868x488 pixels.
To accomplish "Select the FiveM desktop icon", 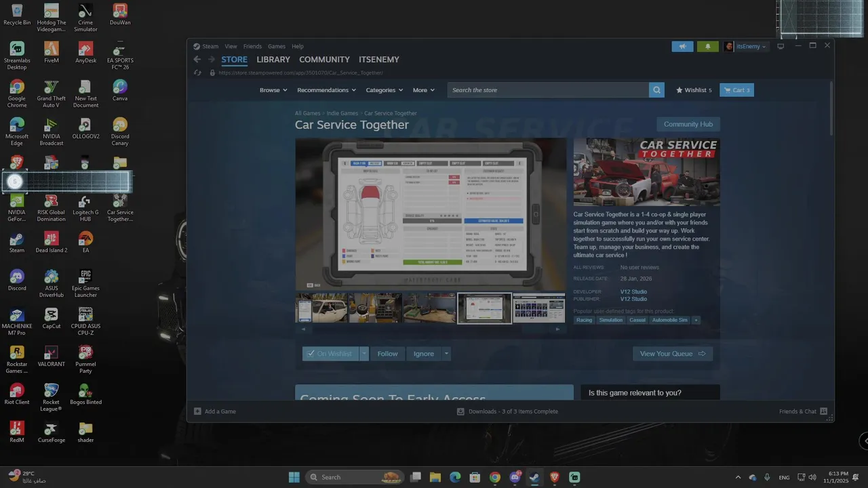I will pos(52,52).
